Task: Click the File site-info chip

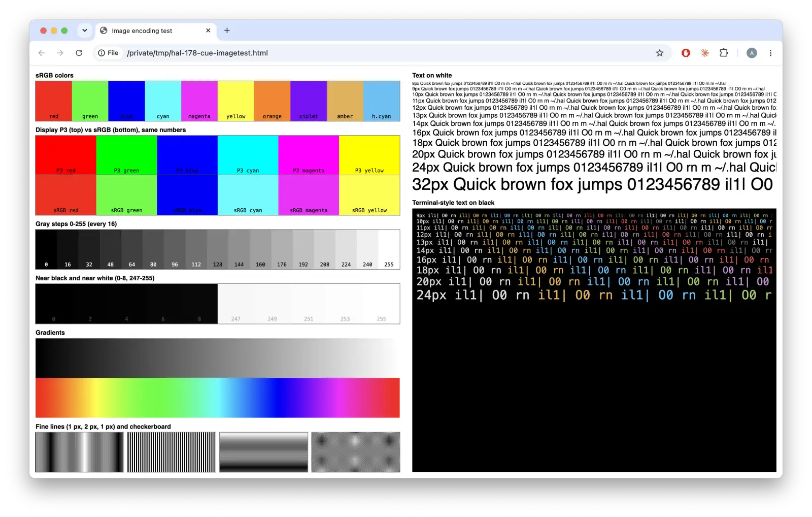Action: pos(108,53)
